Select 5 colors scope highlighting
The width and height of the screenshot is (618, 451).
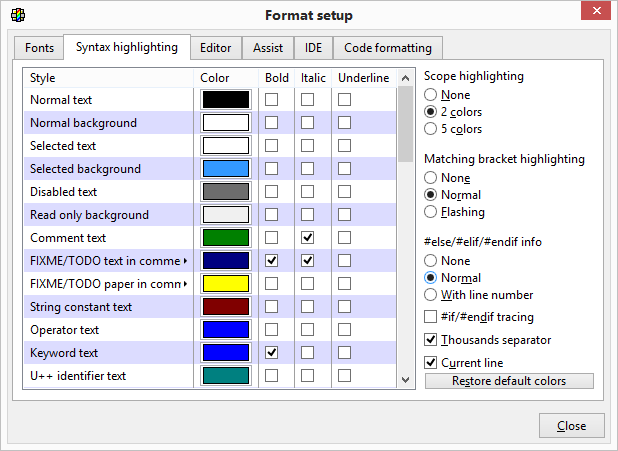(x=431, y=129)
